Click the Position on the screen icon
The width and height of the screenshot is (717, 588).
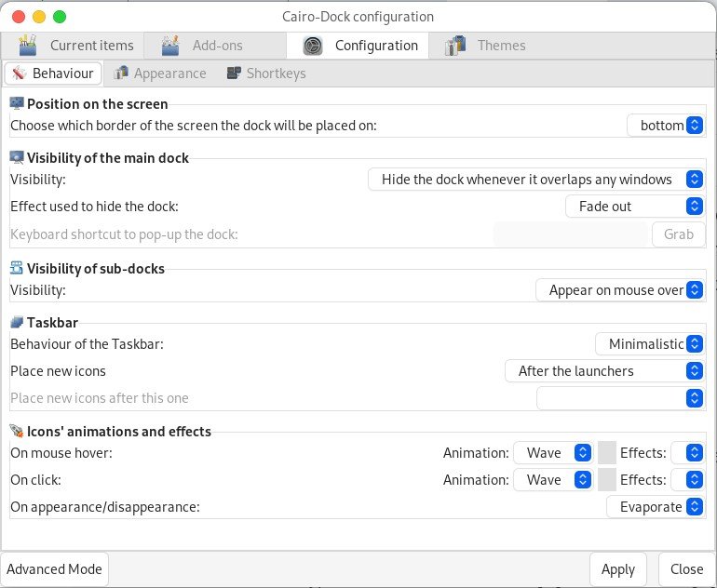pyautogui.click(x=17, y=103)
